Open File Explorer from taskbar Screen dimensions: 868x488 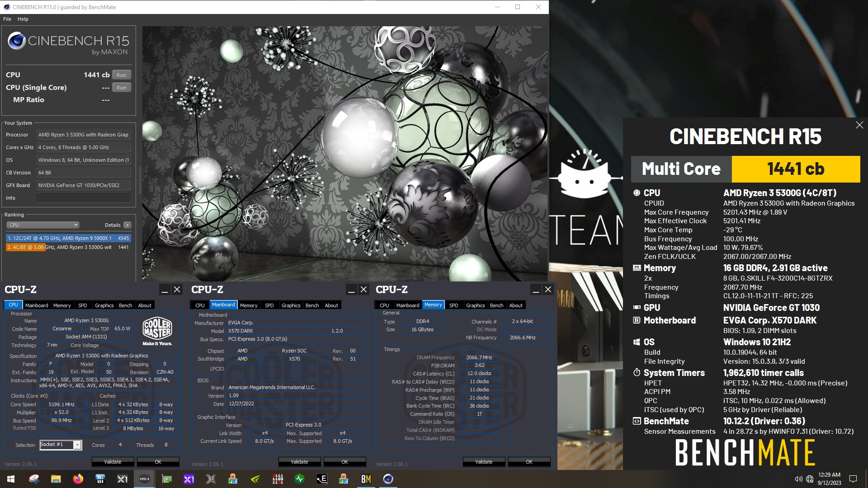tap(56, 479)
